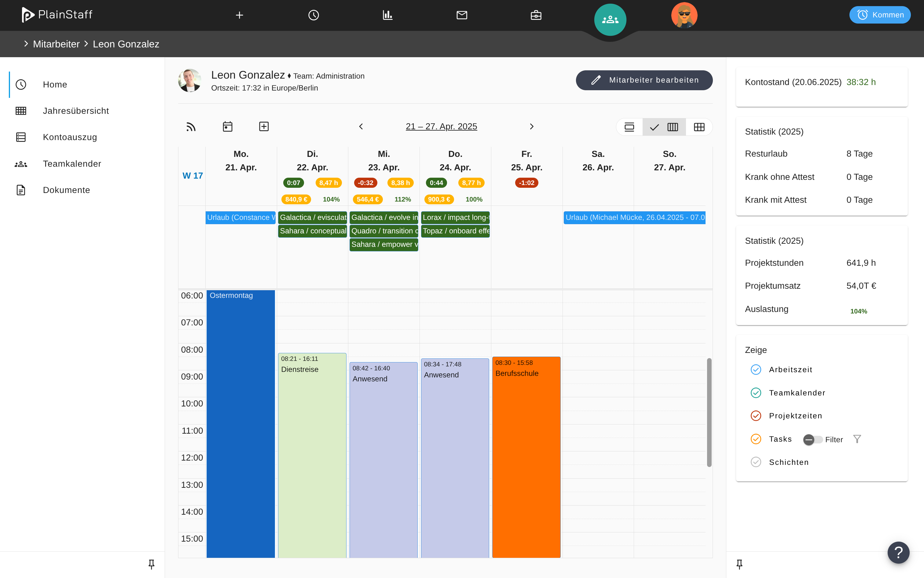The image size is (924, 578).
Task: Open Anwesend entry 08:42 - 16:40
Action: point(383,460)
